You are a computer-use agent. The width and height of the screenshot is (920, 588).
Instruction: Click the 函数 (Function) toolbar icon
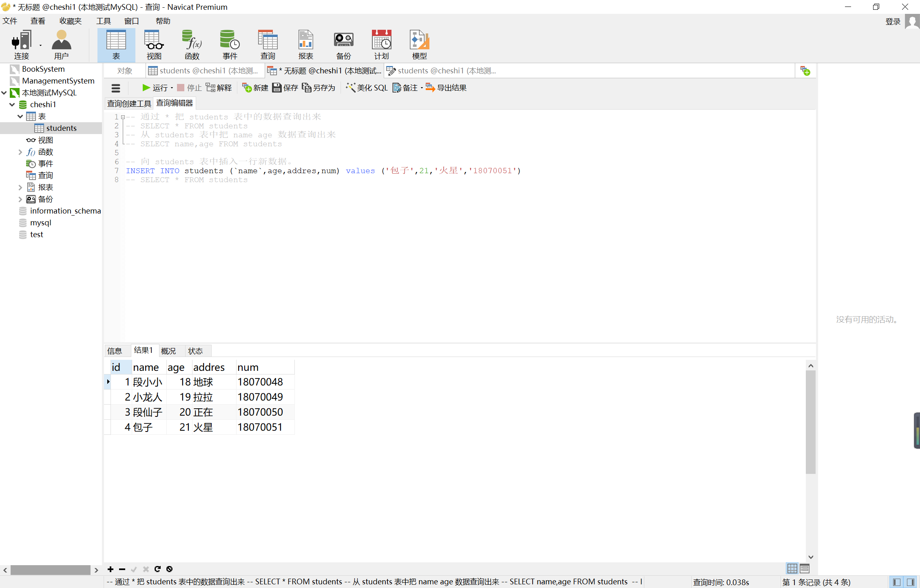click(x=192, y=45)
